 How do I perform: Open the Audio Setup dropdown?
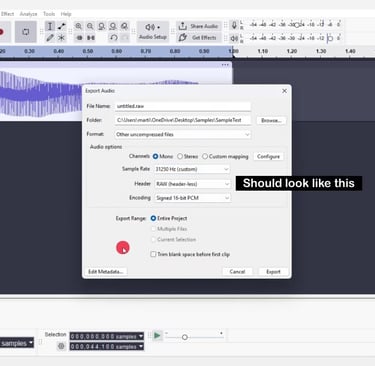[x=153, y=32]
